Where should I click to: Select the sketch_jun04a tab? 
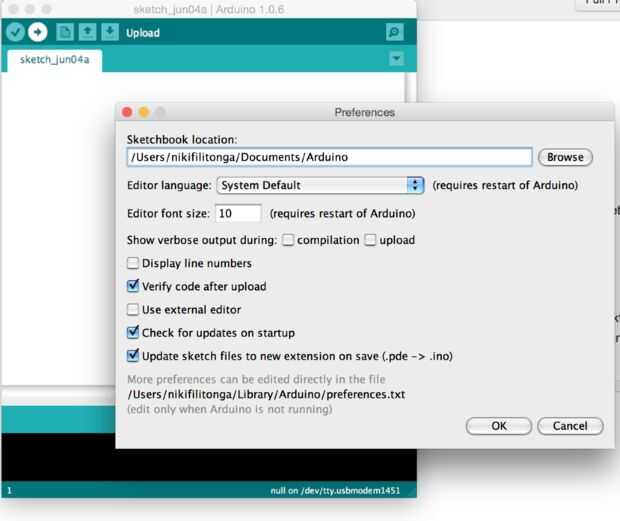pos(55,60)
